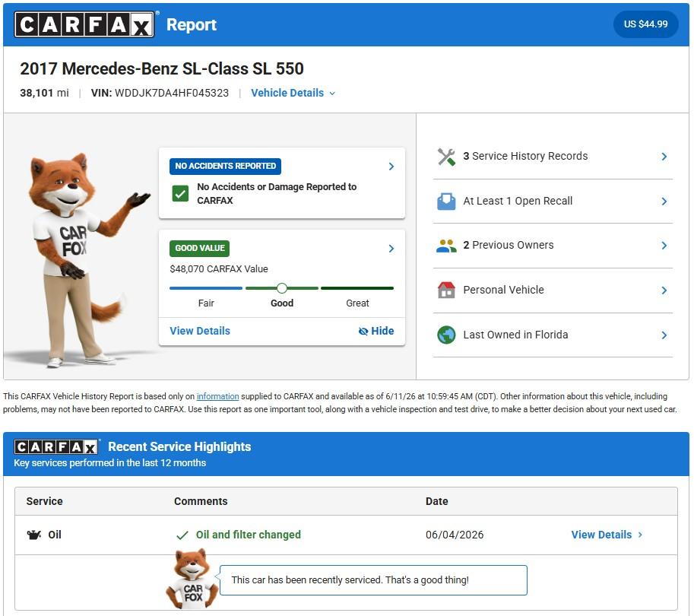The height and width of the screenshot is (616, 694).
Task: Open View Details under CARFAX Value
Action: click(x=200, y=331)
